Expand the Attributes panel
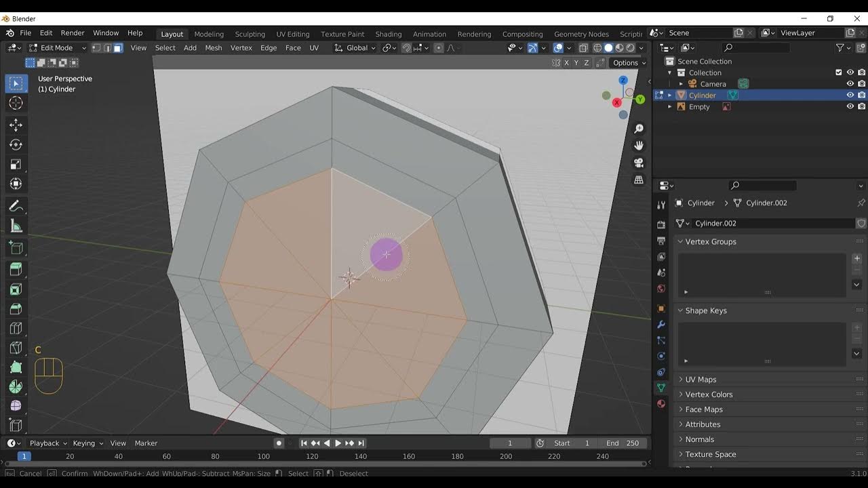The height and width of the screenshot is (488, 868). pos(703,424)
